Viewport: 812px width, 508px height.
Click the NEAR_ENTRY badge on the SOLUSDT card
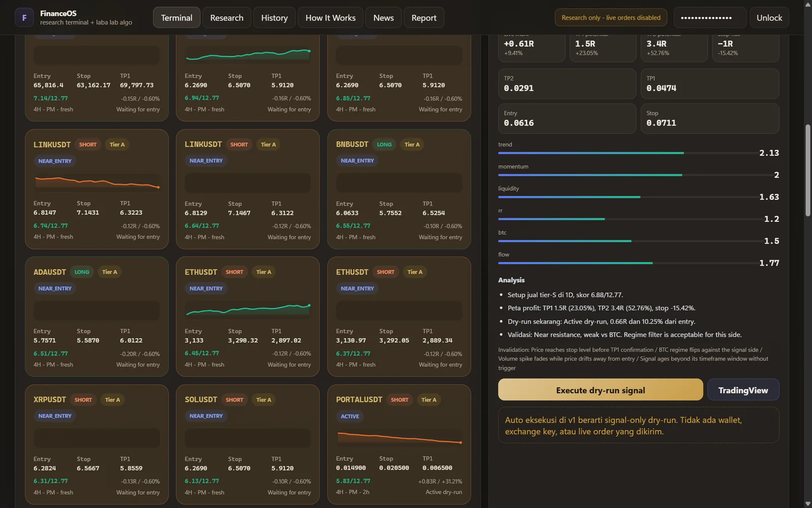point(206,416)
